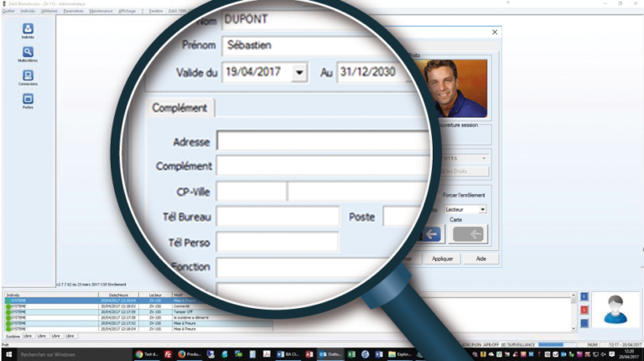Select the Complément tab in the individual form
The height and width of the screenshot is (361, 644).
coord(179,107)
